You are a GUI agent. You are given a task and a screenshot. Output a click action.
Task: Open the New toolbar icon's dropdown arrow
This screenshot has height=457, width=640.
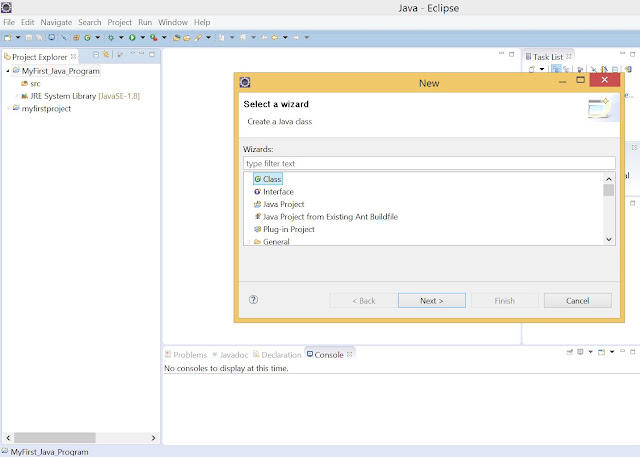(18, 38)
